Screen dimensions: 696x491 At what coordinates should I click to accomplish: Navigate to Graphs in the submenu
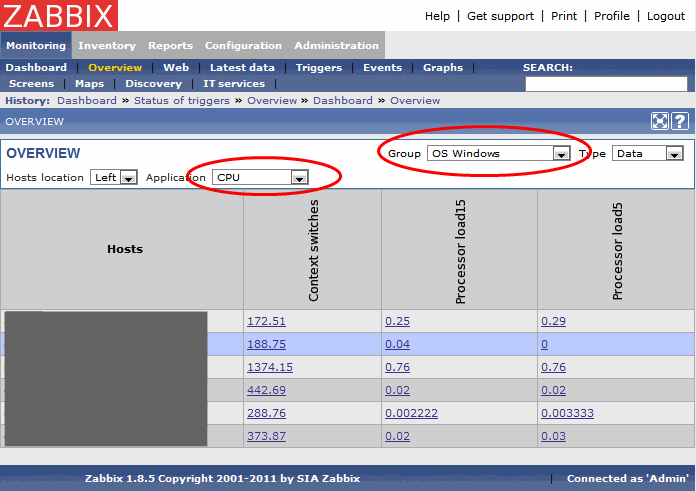pyautogui.click(x=442, y=68)
